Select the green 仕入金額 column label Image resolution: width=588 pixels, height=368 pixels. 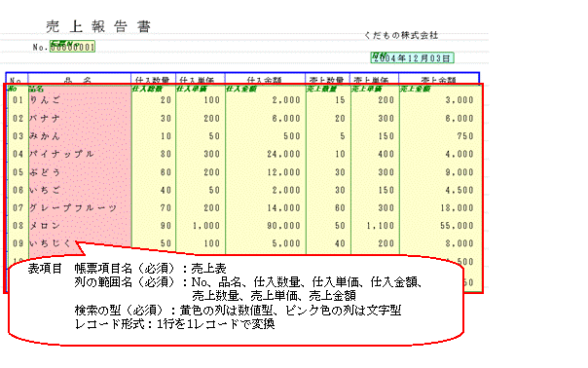pyautogui.click(x=241, y=89)
